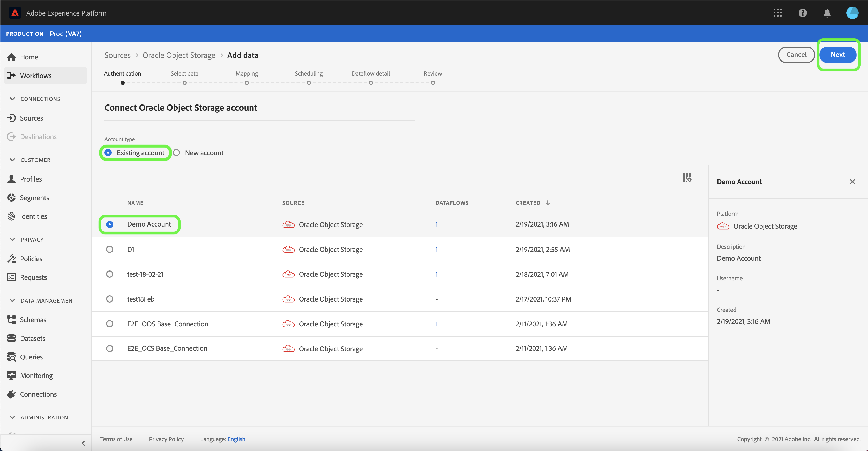Screen dimensions: 868x451
Task: Collapse the left sidebar with the arrow
Action: (83, 443)
